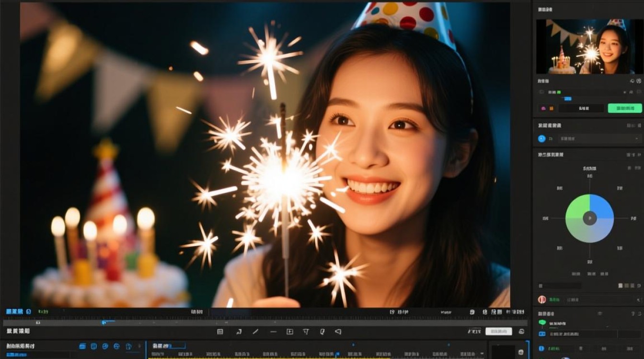The image size is (644, 359).
Task: Click the play button in the color wheel center
Action: pyautogui.click(x=589, y=218)
